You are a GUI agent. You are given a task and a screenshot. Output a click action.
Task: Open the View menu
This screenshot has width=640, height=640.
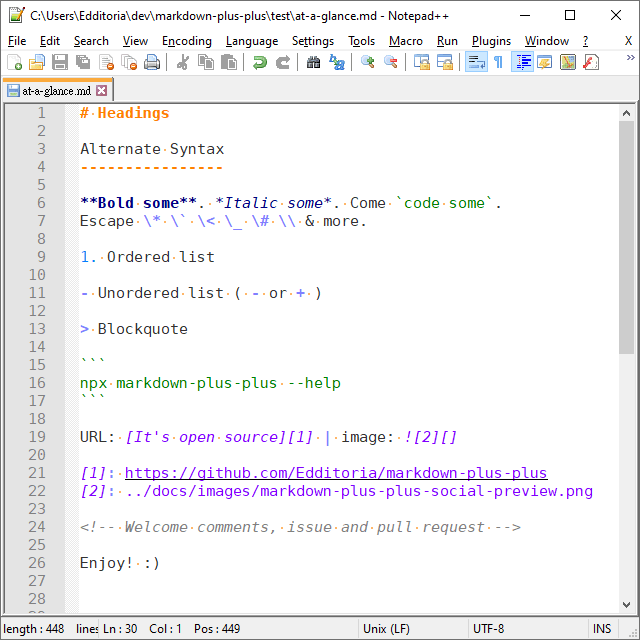(x=135, y=41)
